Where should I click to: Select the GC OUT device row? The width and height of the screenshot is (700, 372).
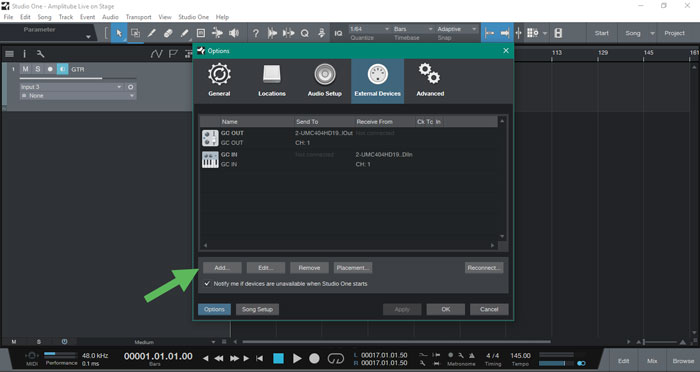click(348, 138)
